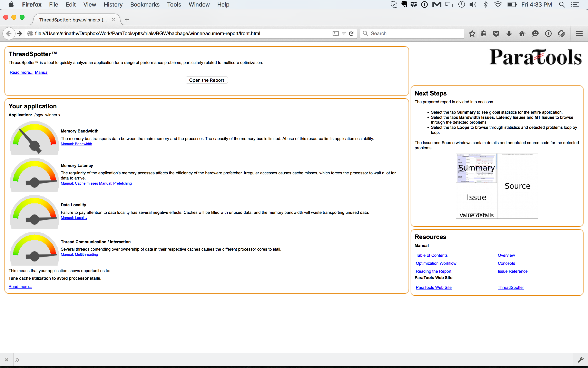Show bookmarks list icon in toolbar
The width and height of the screenshot is (588, 368).
(x=483, y=34)
